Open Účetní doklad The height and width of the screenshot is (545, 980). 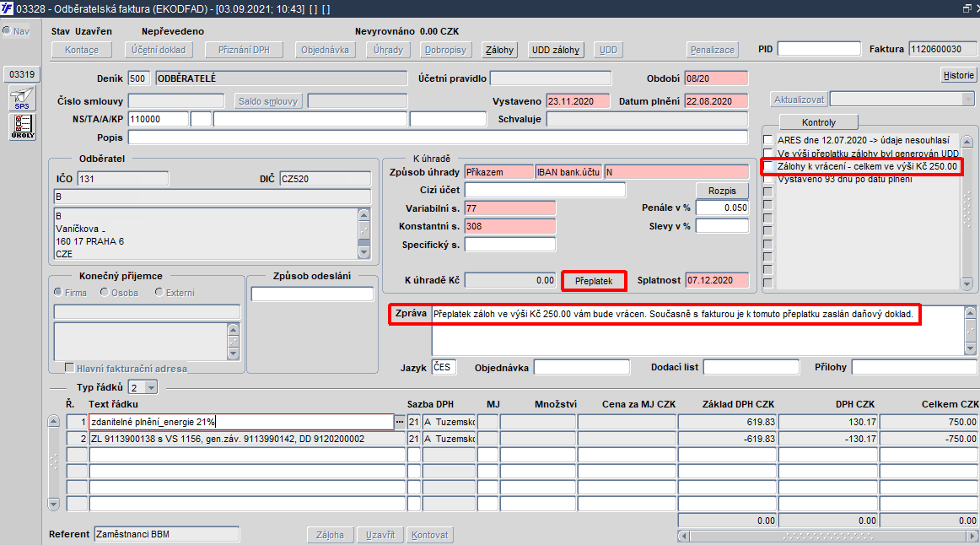tap(159, 50)
